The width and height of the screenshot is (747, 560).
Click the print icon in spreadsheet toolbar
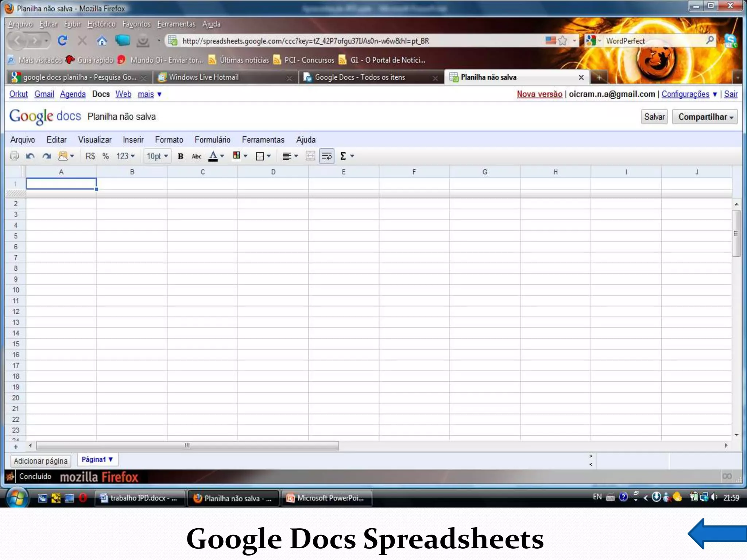click(14, 156)
